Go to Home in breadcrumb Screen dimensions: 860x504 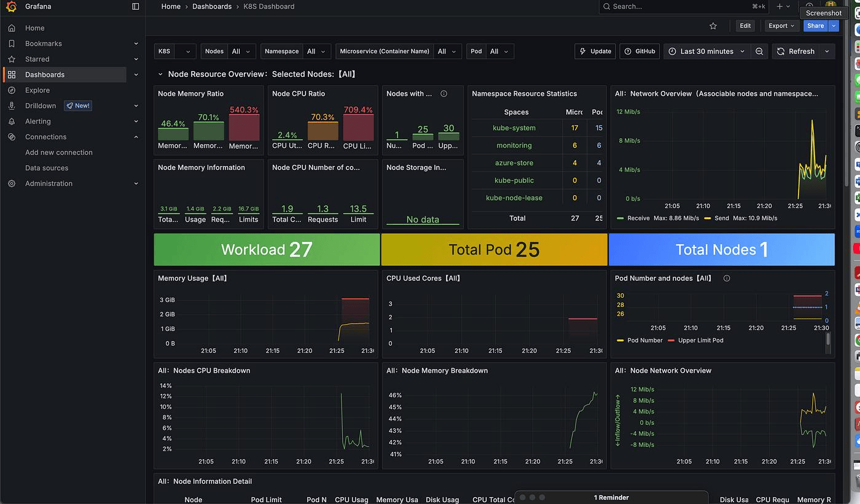point(171,6)
